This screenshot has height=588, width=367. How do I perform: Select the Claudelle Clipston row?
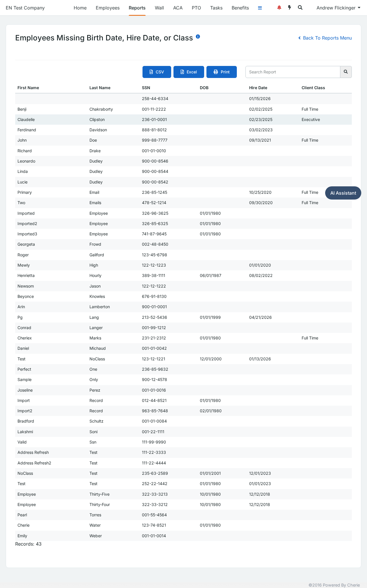pos(183,120)
